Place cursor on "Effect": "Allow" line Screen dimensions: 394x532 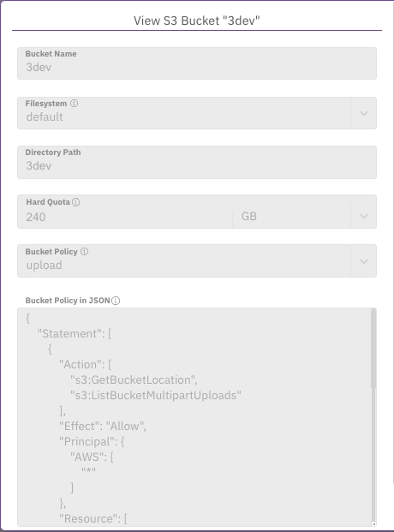[x=103, y=426]
